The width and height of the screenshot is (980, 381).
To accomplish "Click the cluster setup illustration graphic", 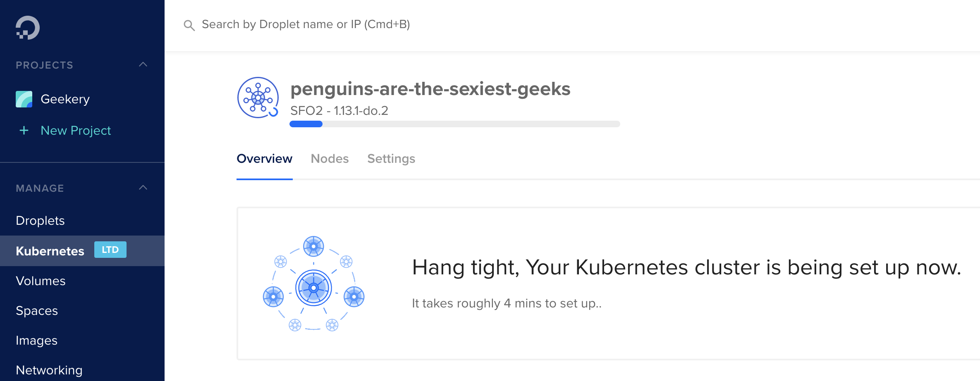I will [x=313, y=283].
